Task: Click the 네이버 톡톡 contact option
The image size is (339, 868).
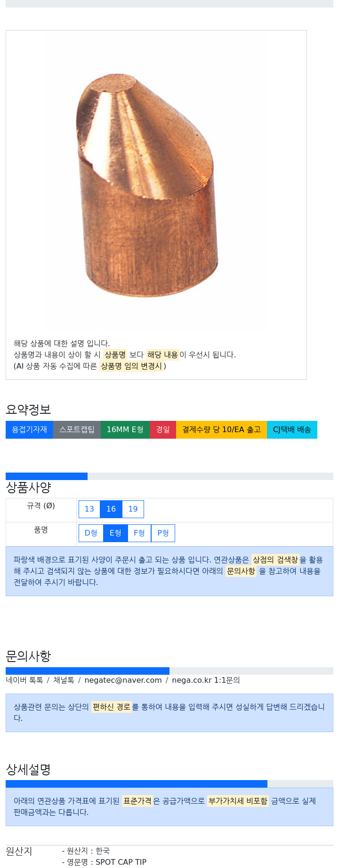Action: pyautogui.click(x=24, y=680)
